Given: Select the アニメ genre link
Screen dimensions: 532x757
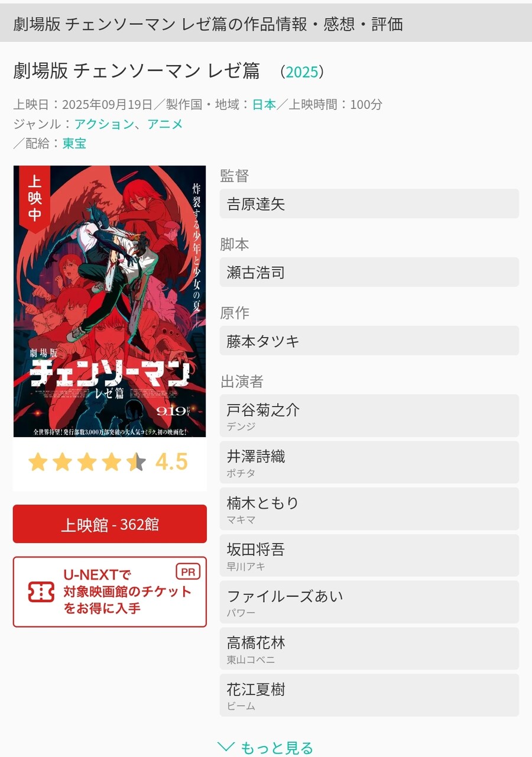Looking at the screenshot, I should click(165, 124).
